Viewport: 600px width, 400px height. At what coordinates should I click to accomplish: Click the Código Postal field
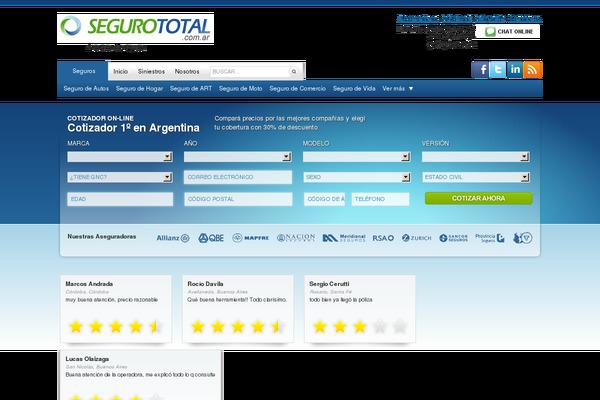point(238,199)
